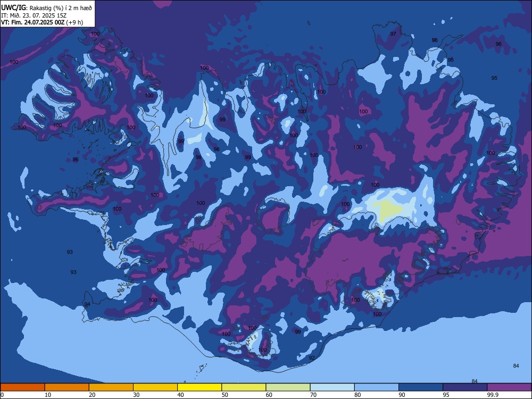Image resolution: width=532 pixels, height=399 pixels.
Task: Pick the 50–60 yellow-green legend swatch
Action: 244,387
